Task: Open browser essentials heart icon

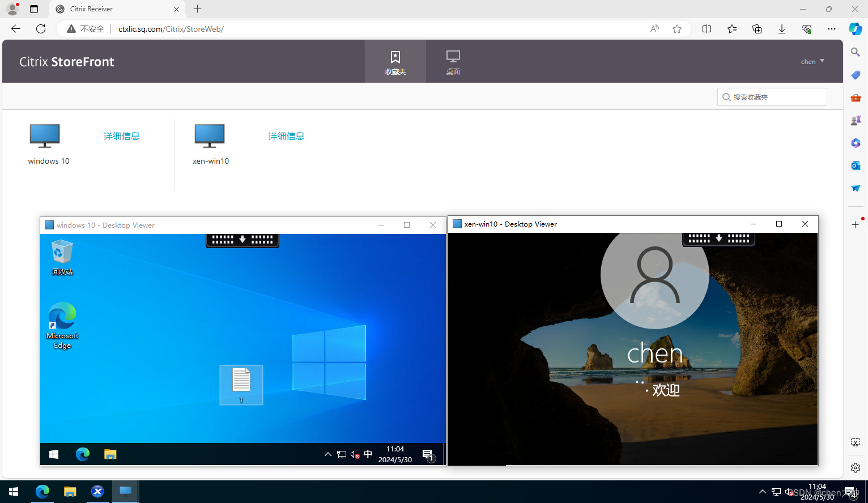Action: pyautogui.click(x=807, y=29)
